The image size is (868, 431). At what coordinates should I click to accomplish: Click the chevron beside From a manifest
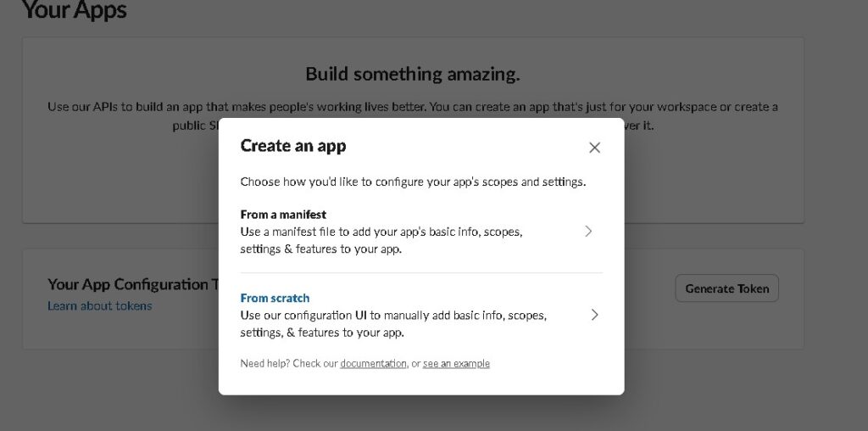(588, 231)
